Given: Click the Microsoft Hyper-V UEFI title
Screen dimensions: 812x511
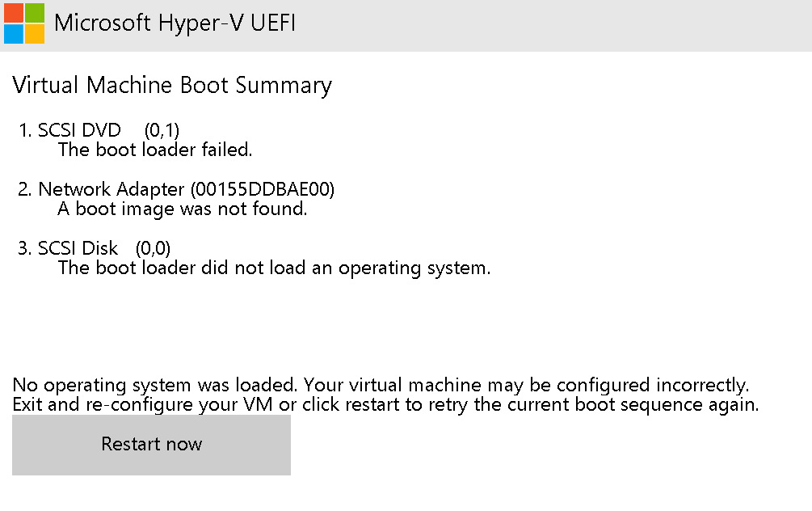Looking at the screenshot, I should (x=175, y=23).
